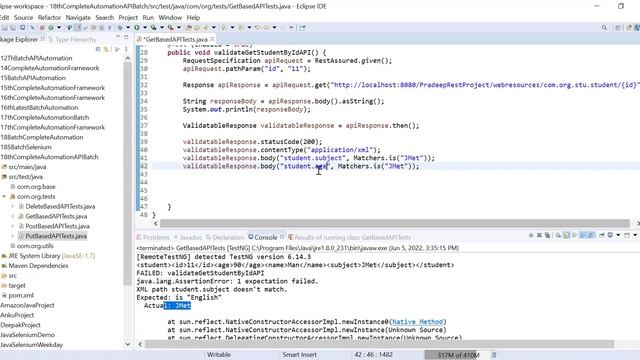The height and width of the screenshot is (360, 640).
Task: Click the Forward navigation arrow in the toolbar
Action: click(x=283, y=28)
